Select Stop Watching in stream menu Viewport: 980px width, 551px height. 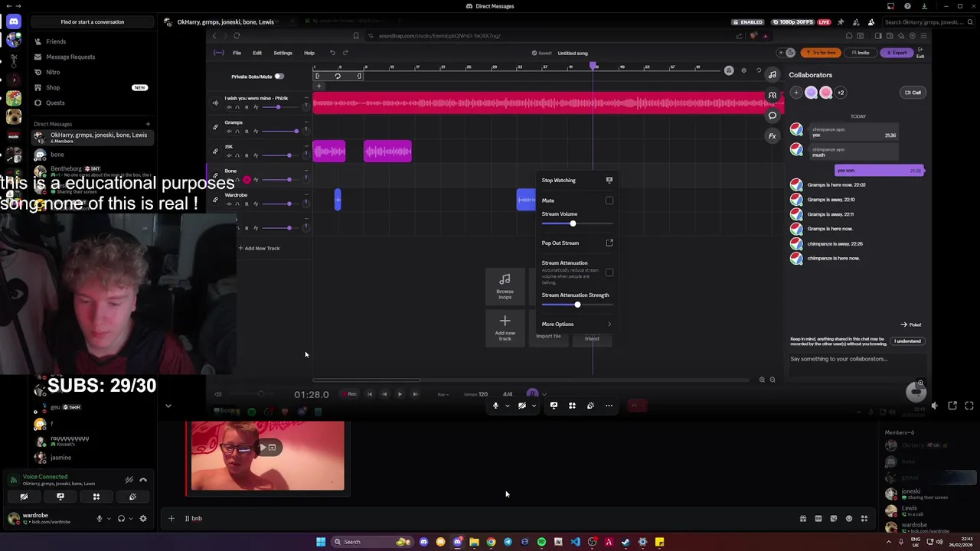tap(577, 181)
